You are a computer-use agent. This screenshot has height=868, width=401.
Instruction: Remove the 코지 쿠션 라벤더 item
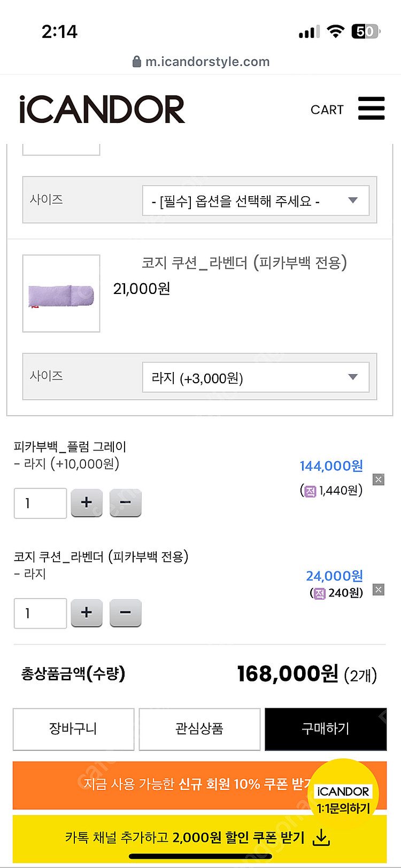coord(378,590)
